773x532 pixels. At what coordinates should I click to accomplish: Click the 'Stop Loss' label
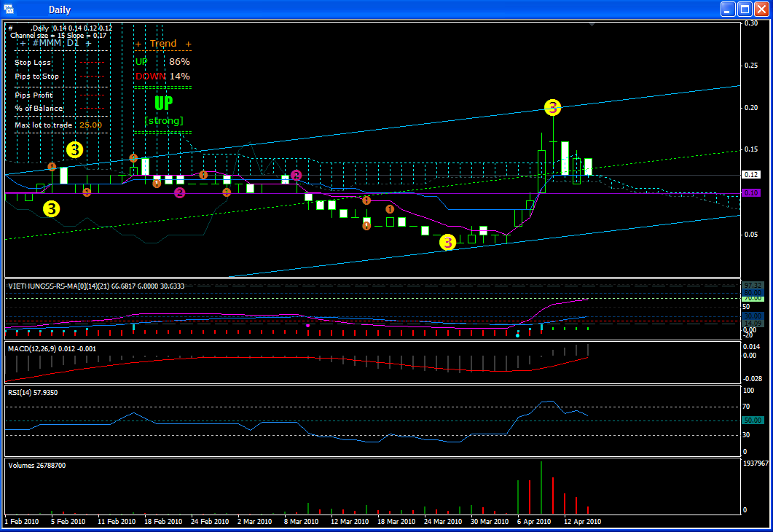coord(33,63)
